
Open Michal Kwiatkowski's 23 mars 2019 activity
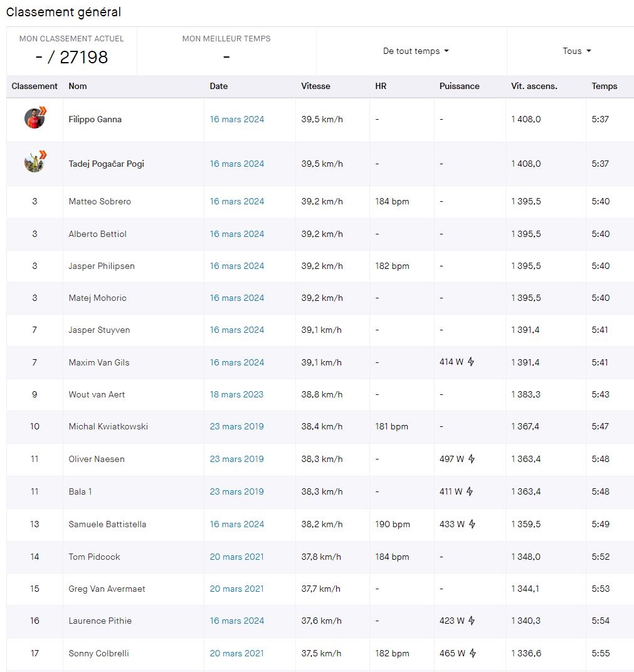pos(236,426)
